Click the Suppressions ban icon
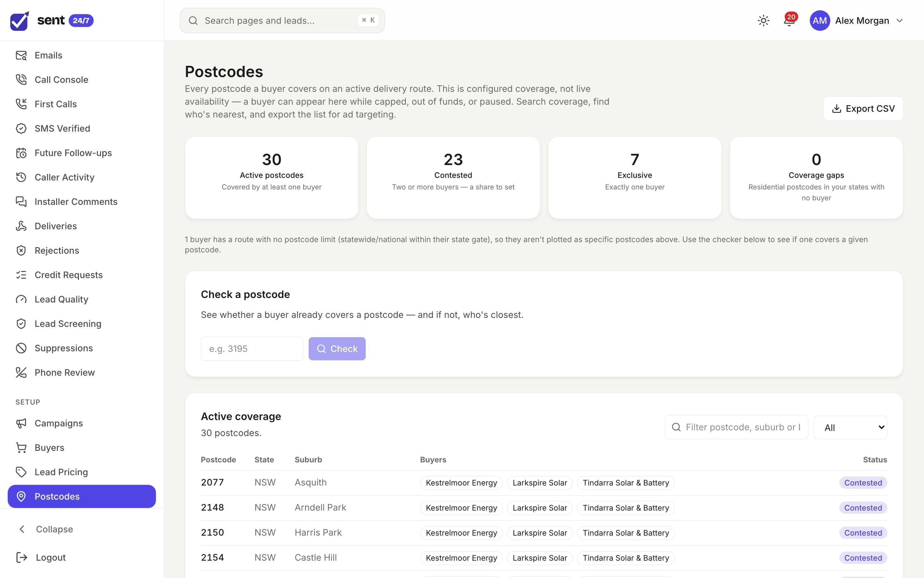 pyautogui.click(x=21, y=348)
